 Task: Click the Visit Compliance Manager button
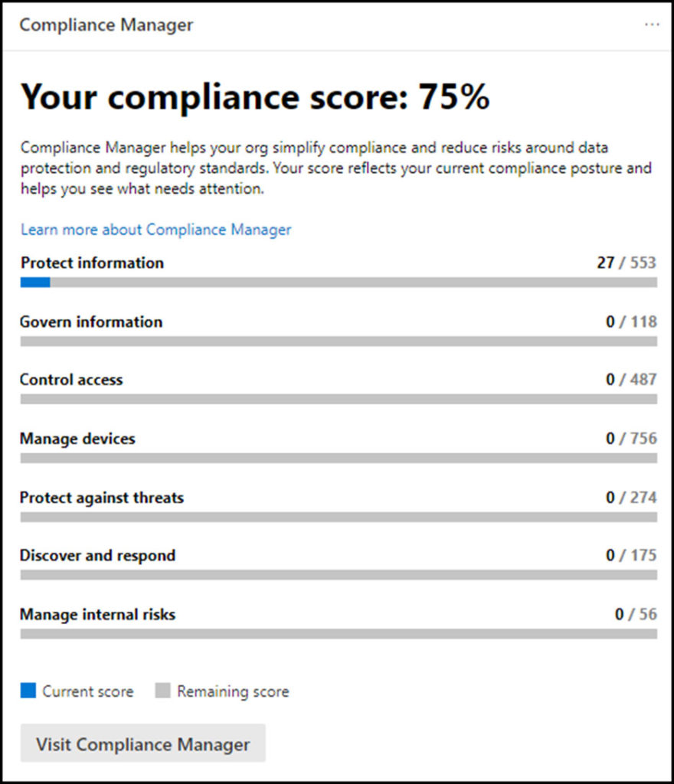(143, 743)
